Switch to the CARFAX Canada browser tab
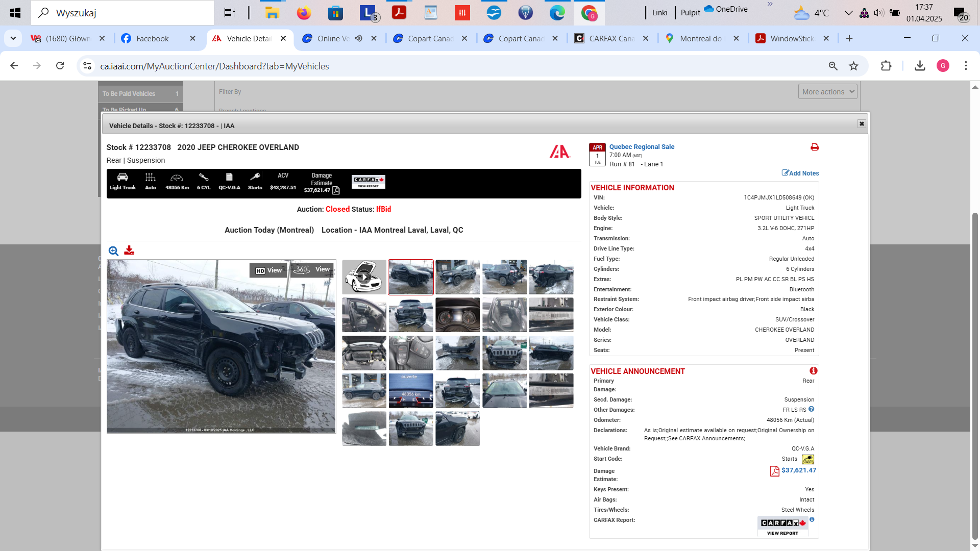The height and width of the screenshot is (551, 980). tap(611, 39)
